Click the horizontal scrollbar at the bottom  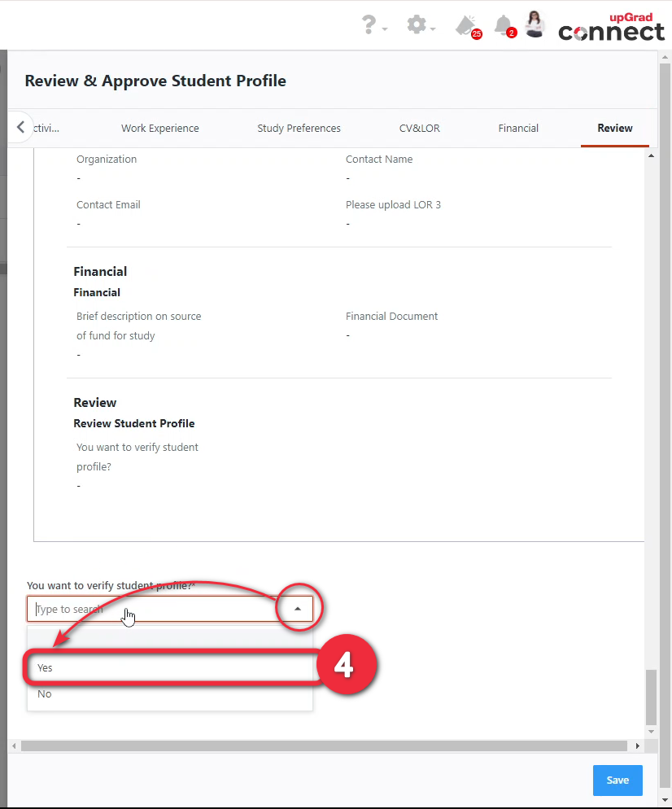(324, 746)
